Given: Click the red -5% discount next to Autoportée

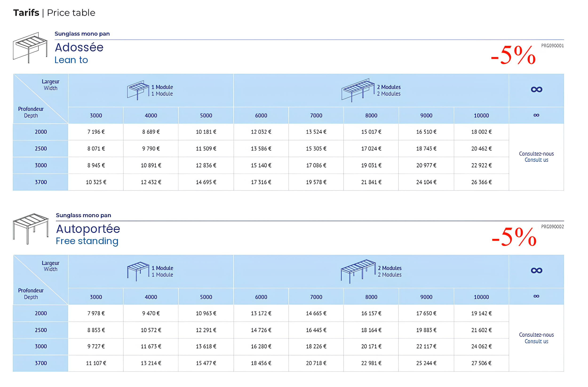Looking at the screenshot, I should [x=514, y=236].
